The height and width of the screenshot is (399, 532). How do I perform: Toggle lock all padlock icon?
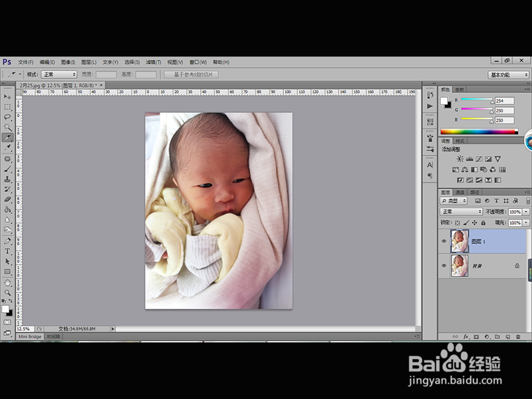point(483,223)
